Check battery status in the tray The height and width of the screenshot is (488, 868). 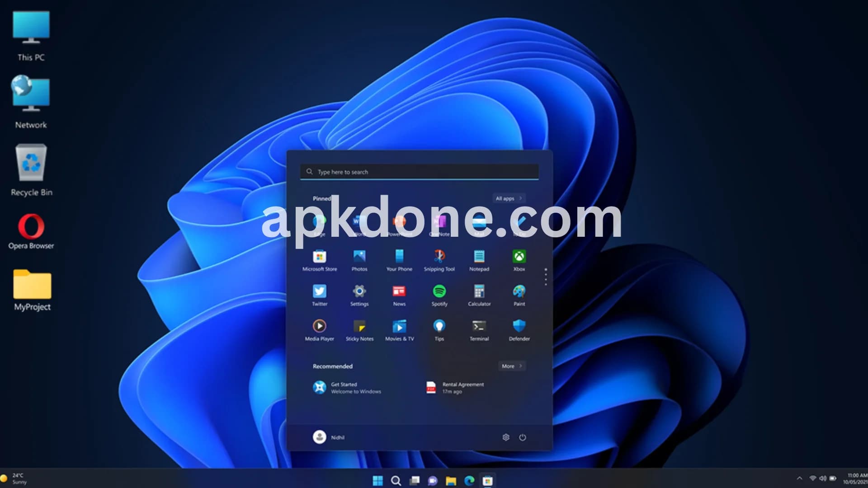[833, 478]
